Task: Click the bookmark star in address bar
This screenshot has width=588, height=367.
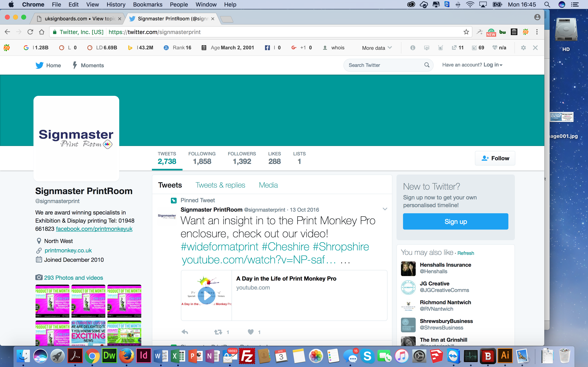Action: 466,32
